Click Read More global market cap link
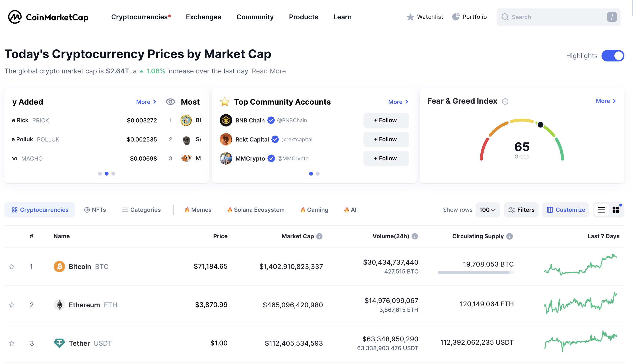 coord(268,71)
